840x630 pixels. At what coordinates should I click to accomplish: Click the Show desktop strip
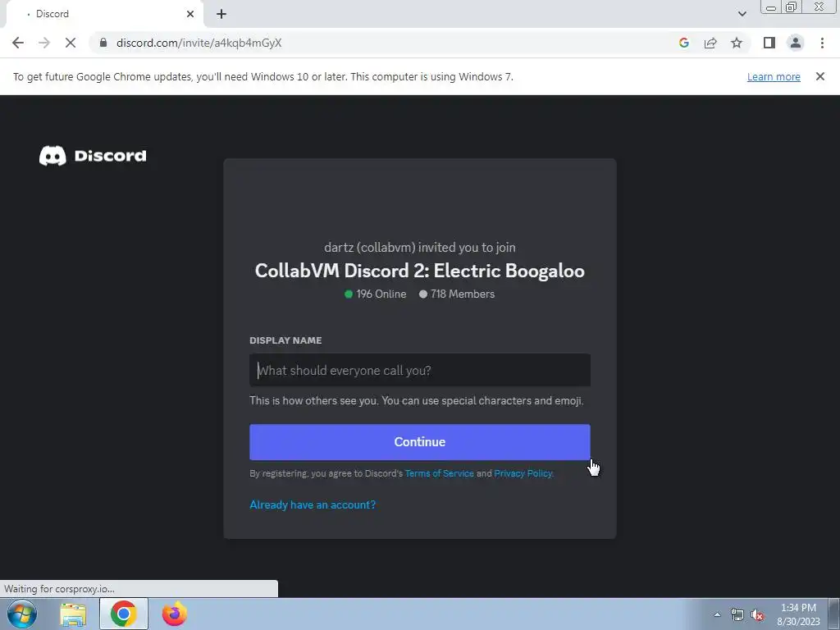(834, 614)
